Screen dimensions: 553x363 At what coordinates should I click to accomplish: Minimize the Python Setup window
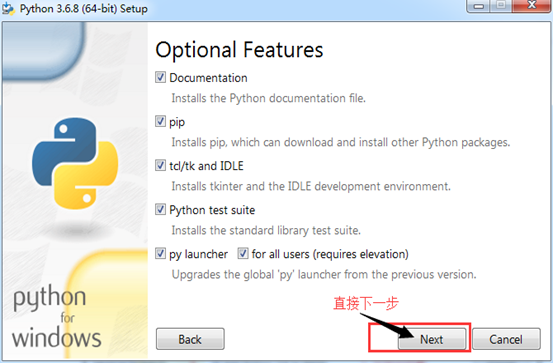click(x=478, y=6)
